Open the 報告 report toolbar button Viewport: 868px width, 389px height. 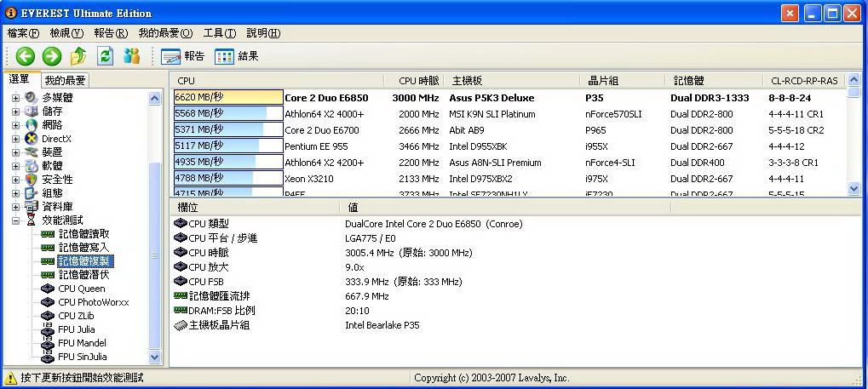click(182, 56)
